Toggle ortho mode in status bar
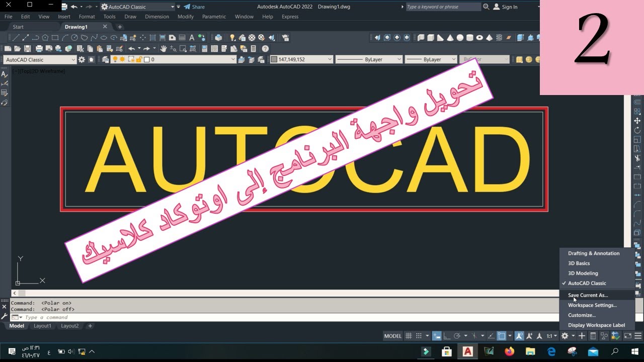 [x=447, y=336]
